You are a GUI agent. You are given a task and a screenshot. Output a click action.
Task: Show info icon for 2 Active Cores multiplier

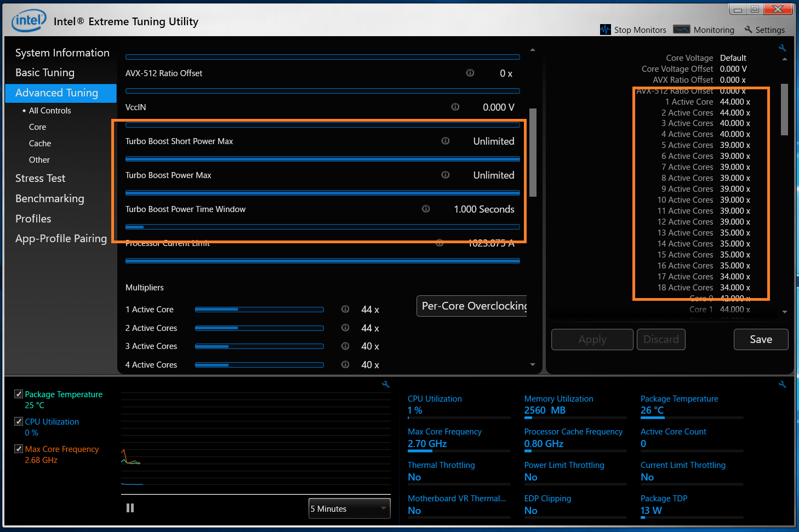(345, 328)
